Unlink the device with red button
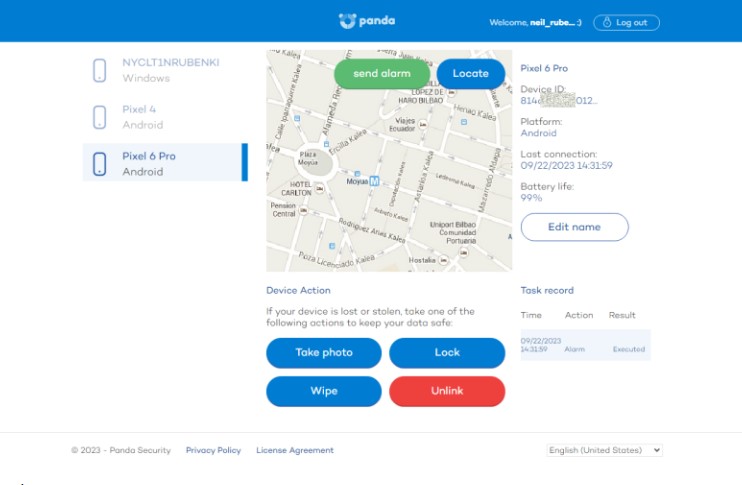 coord(447,391)
